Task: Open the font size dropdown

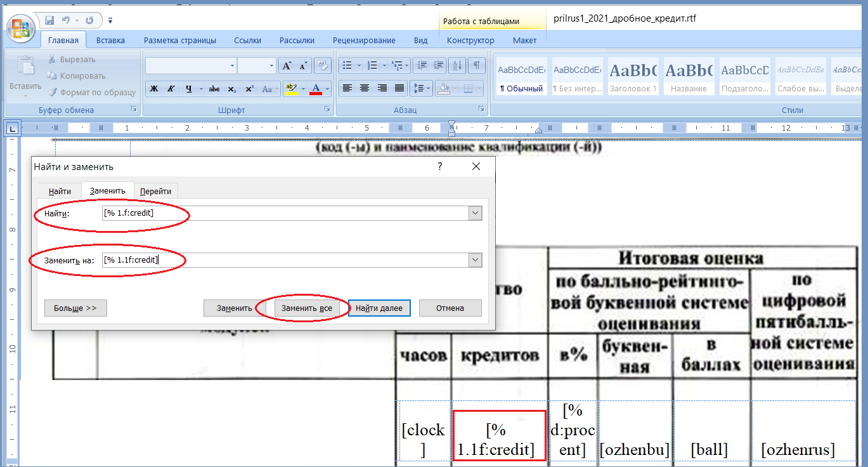Action: pyautogui.click(x=272, y=65)
